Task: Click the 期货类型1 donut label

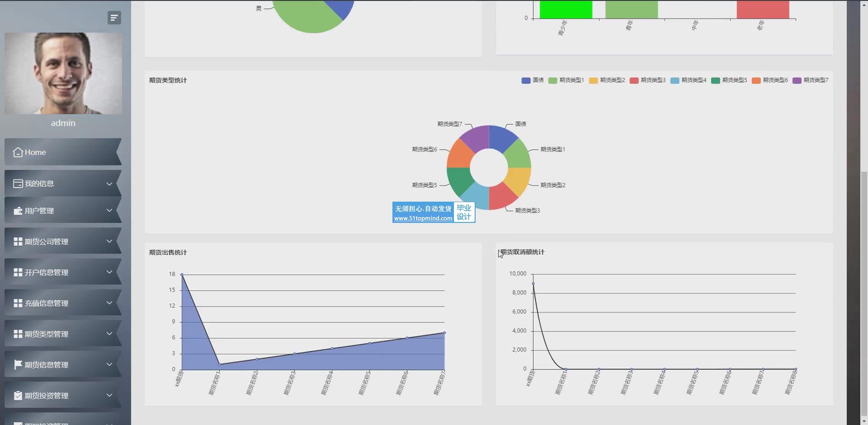Action: [x=553, y=149]
